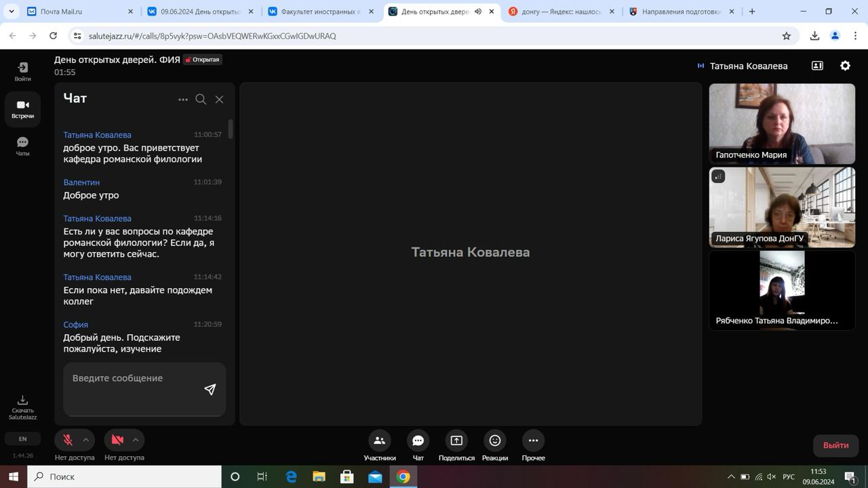Expand the camera device chevron
This screenshot has height=488, width=868.
136,440
